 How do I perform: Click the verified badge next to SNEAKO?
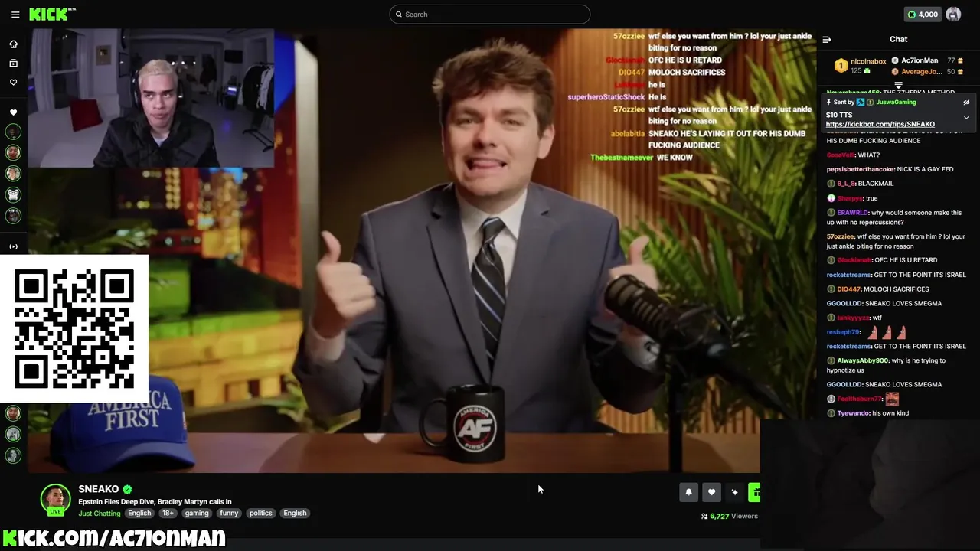tap(127, 489)
